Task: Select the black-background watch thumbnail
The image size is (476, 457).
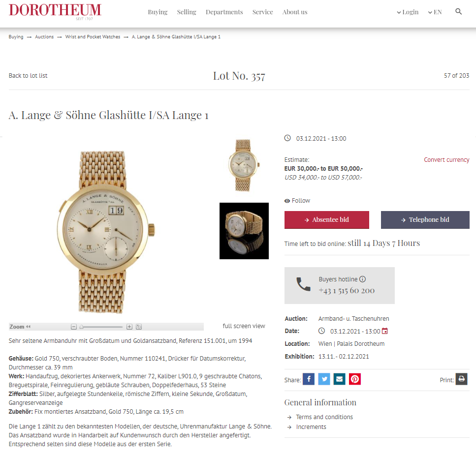Action: tap(244, 231)
